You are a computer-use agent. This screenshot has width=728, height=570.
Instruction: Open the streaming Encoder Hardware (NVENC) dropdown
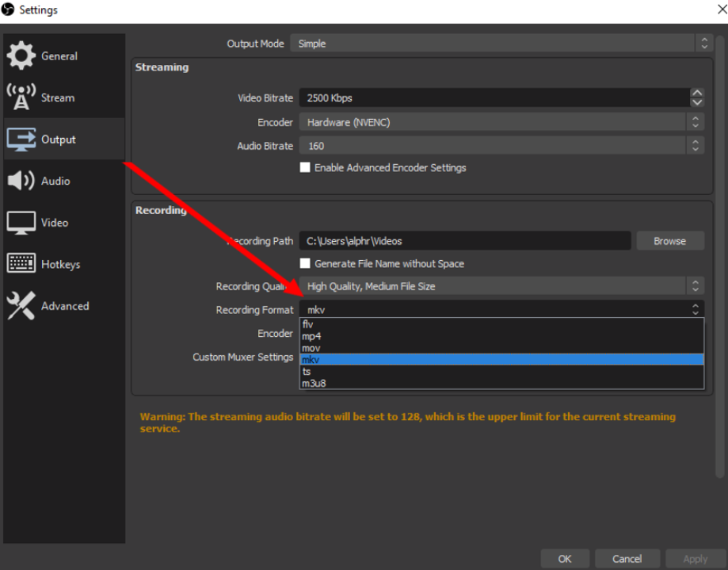(x=501, y=122)
